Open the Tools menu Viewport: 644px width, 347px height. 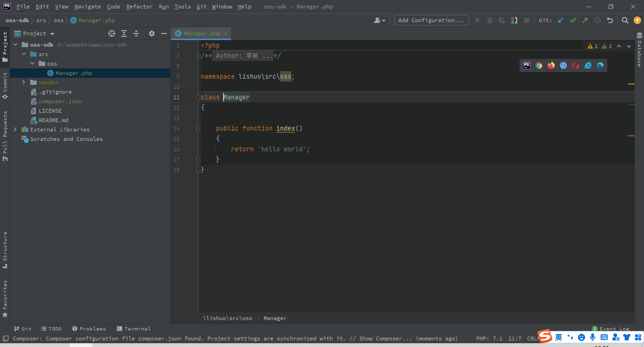click(182, 7)
